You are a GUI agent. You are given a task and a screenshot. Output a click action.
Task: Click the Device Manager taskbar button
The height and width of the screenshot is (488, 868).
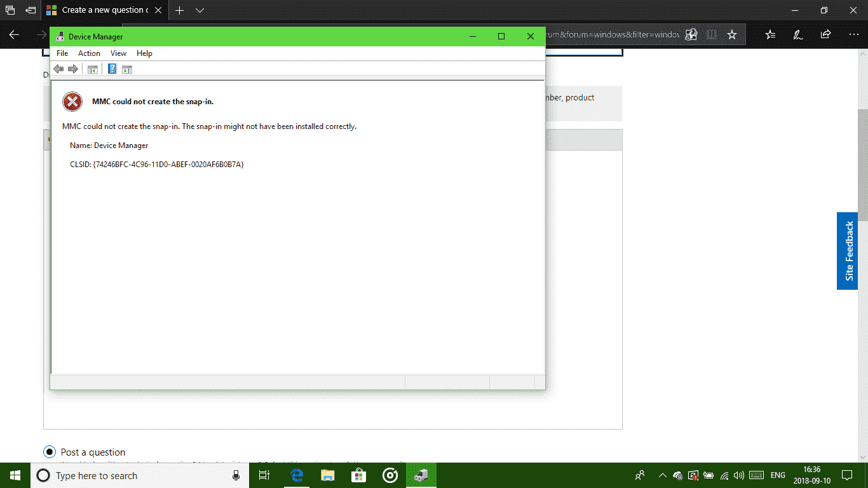point(421,475)
